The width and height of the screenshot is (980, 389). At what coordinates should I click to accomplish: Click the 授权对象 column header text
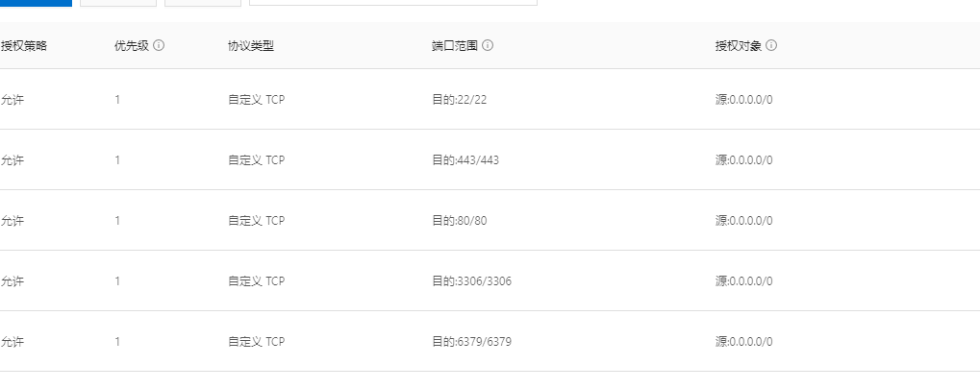coord(738,45)
